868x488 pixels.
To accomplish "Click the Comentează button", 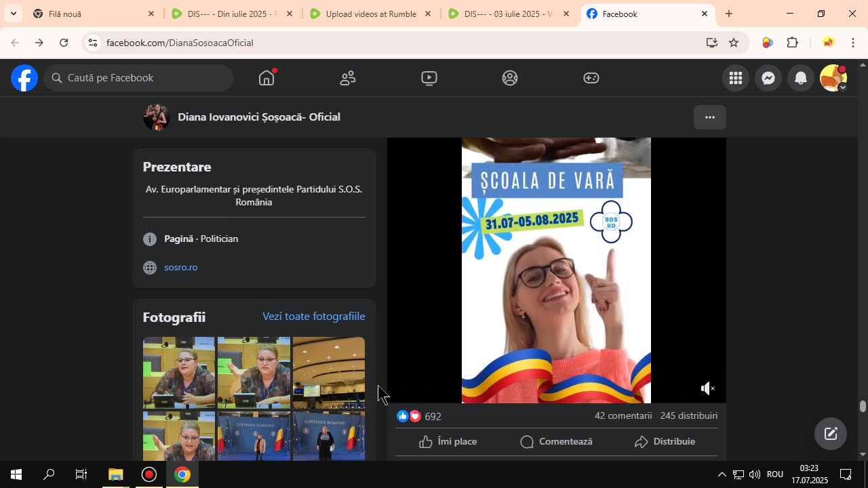I will coord(556,442).
